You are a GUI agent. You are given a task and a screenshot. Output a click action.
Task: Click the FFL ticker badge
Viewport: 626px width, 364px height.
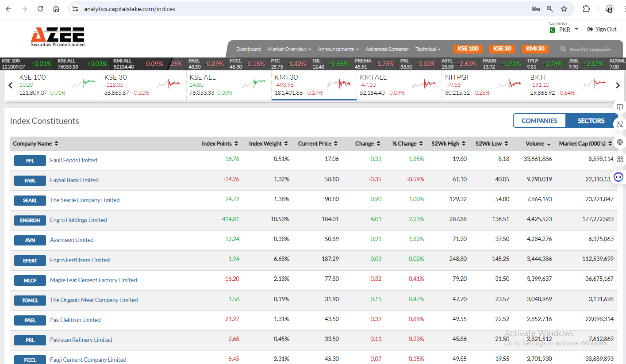point(30,161)
